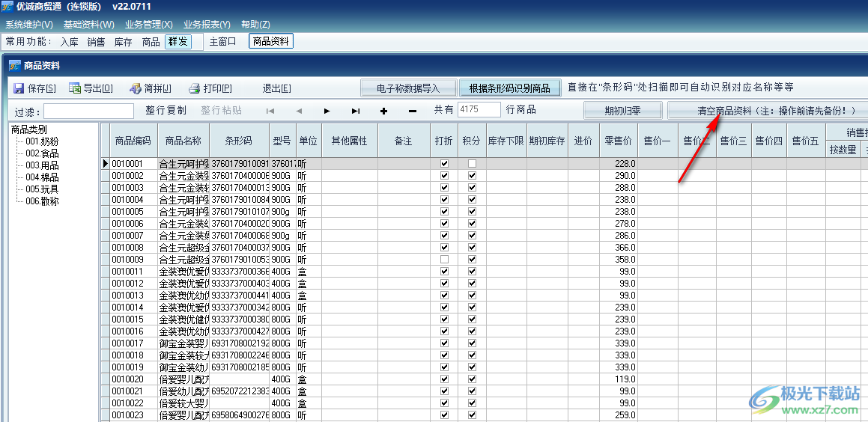
Task: Toggle 积分 checkbox for item 0010001
Action: click(x=473, y=164)
